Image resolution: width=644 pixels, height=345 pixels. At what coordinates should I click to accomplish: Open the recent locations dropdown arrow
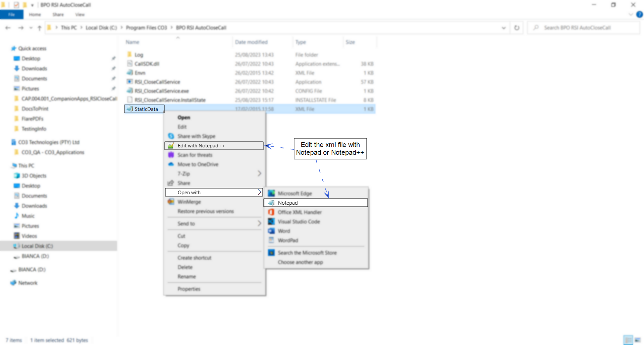click(x=31, y=28)
